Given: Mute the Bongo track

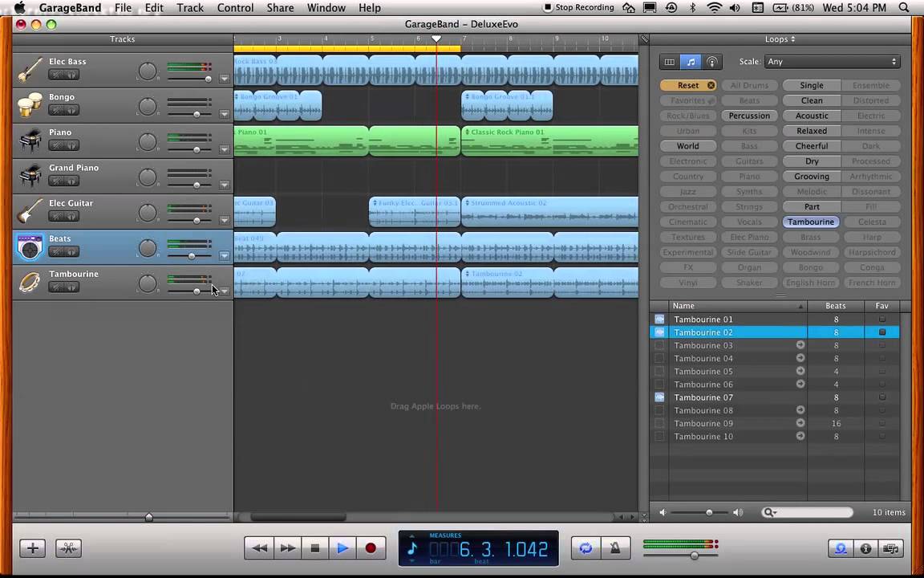Looking at the screenshot, I should tap(57, 110).
